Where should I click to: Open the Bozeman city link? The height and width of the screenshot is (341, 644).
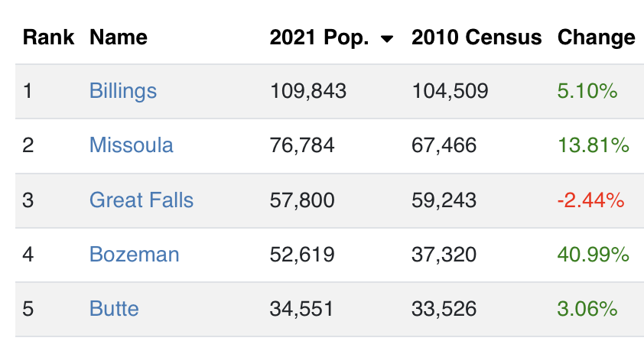coord(135,255)
